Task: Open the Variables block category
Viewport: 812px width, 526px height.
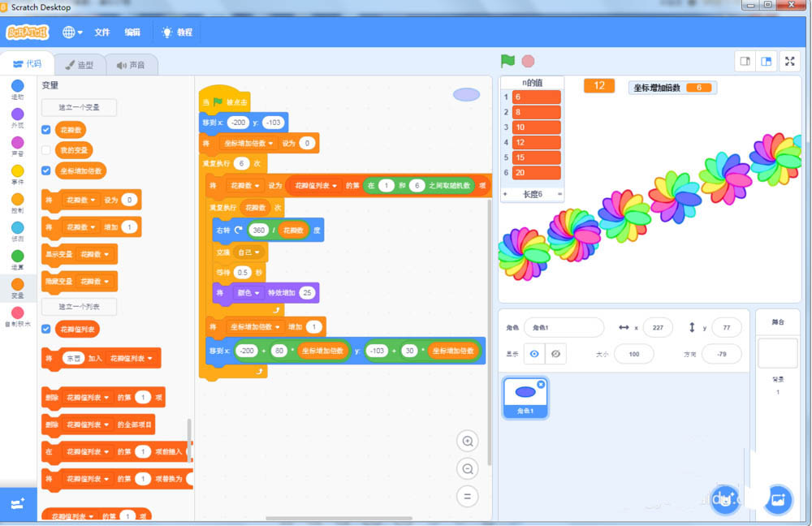Action: pos(18,284)
